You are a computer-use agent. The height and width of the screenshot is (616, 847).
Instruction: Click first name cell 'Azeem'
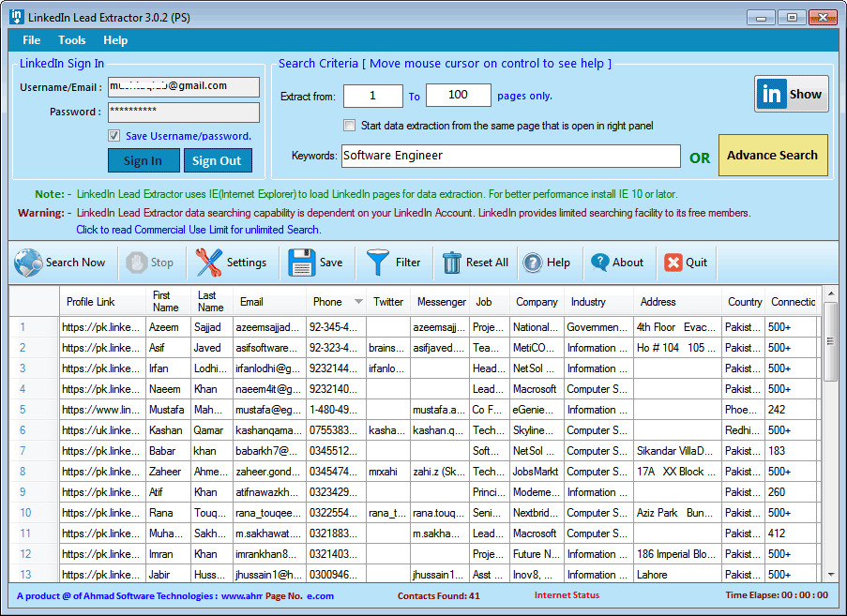click(168, 326)
